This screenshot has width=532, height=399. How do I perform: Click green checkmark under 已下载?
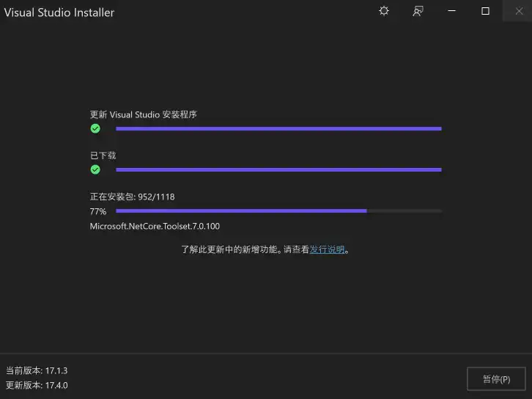[95, 169]
